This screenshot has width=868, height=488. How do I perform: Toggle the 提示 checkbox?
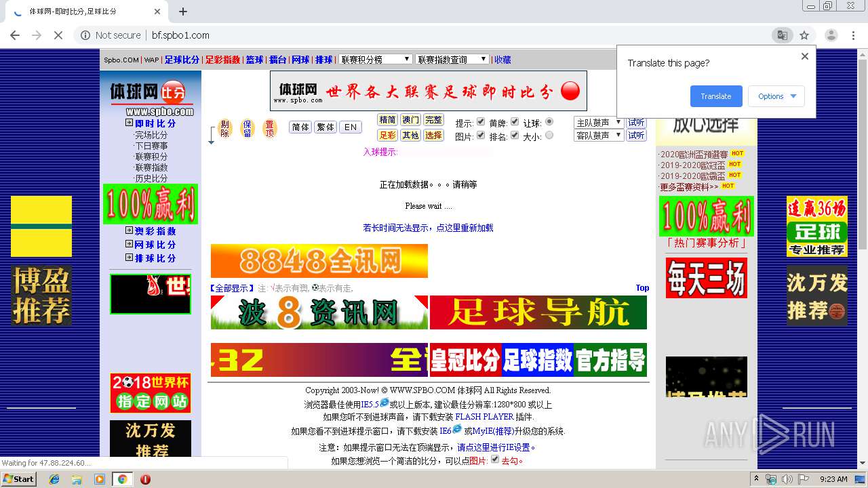pyautogui.click(x=481, y=122)
